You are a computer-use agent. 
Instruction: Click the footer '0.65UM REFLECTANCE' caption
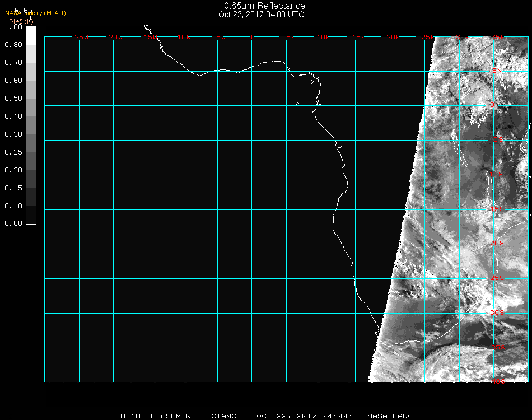(x=196, y=416)
